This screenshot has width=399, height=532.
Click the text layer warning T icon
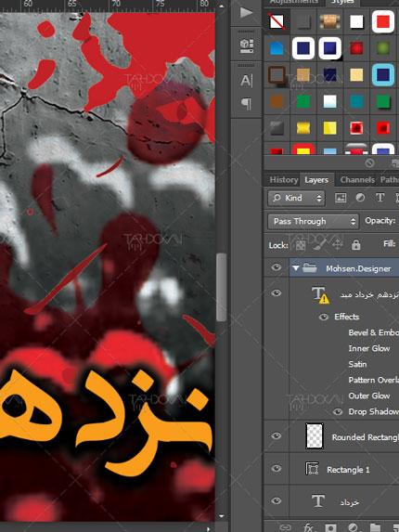point(320,294)
